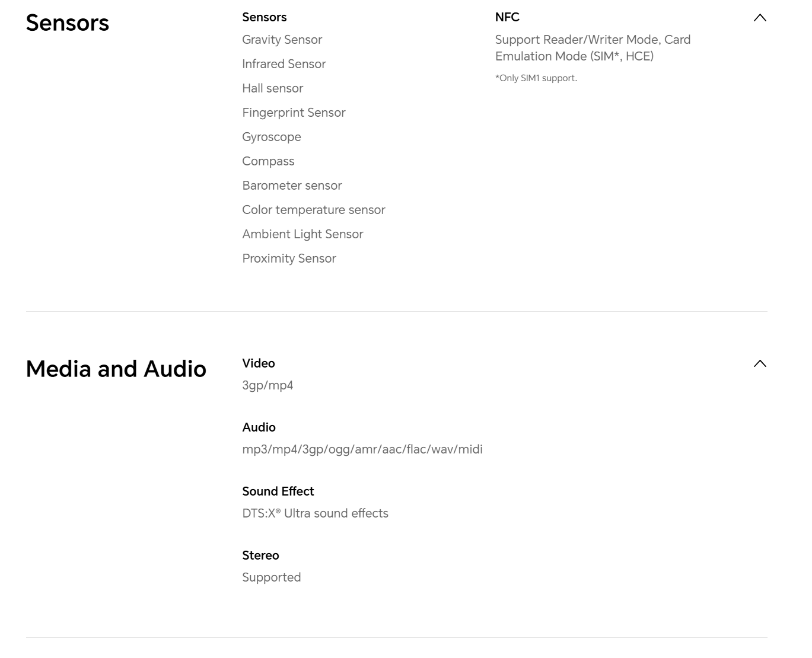
Task: Click the Infrared Sensor entry
Action: click(x=284, y=64)
